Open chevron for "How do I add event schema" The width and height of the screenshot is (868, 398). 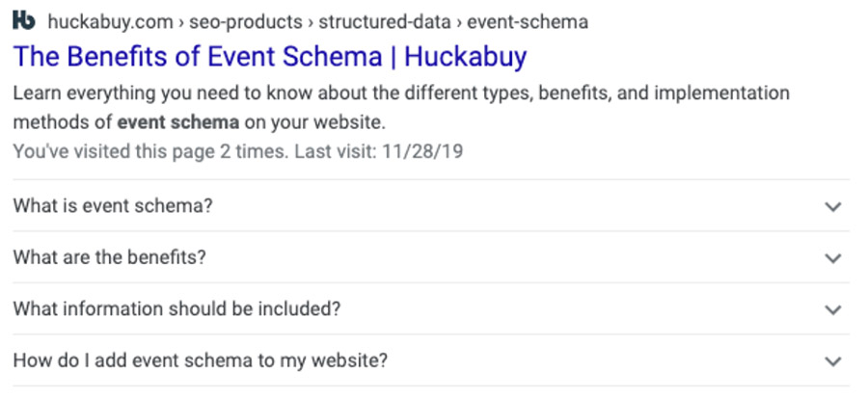pos(832,361)
